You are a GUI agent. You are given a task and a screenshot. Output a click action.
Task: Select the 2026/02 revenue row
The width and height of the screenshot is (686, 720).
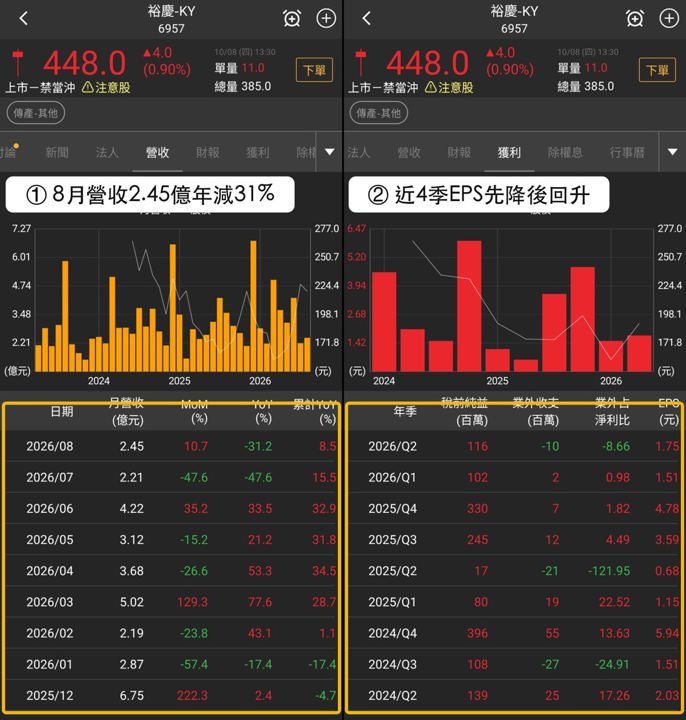[171, 633]
